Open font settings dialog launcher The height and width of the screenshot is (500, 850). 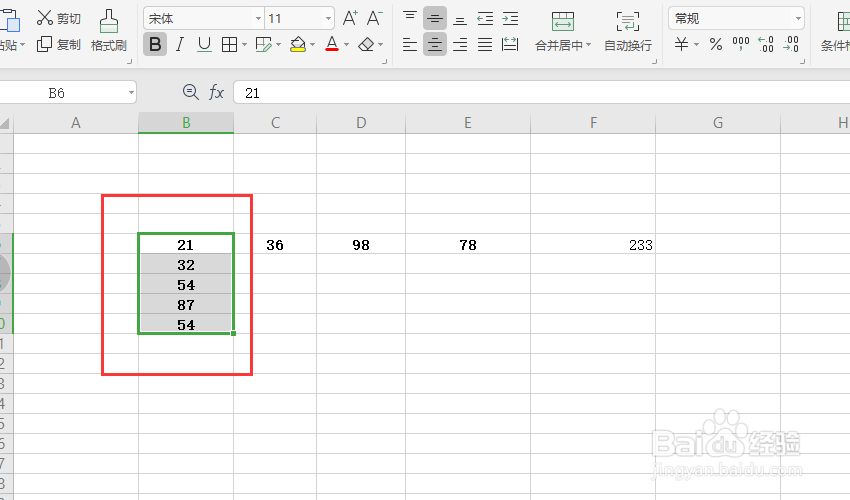tap(384, 61)
